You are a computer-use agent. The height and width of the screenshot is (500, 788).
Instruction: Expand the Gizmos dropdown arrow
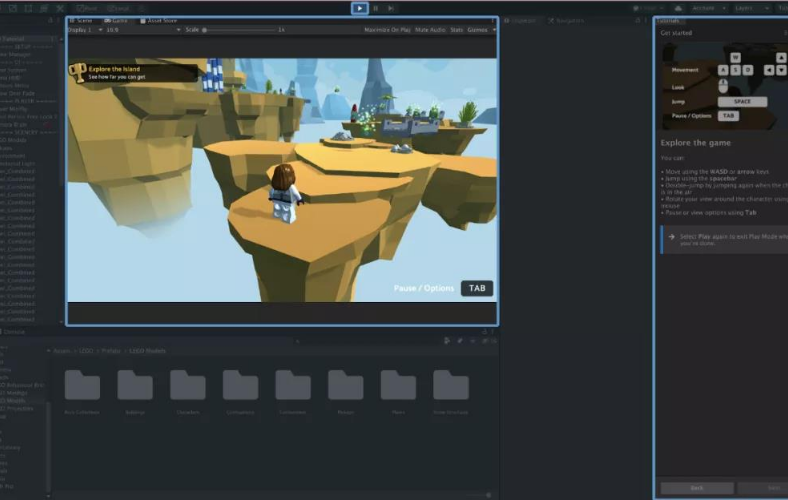[x=494, y=30]
